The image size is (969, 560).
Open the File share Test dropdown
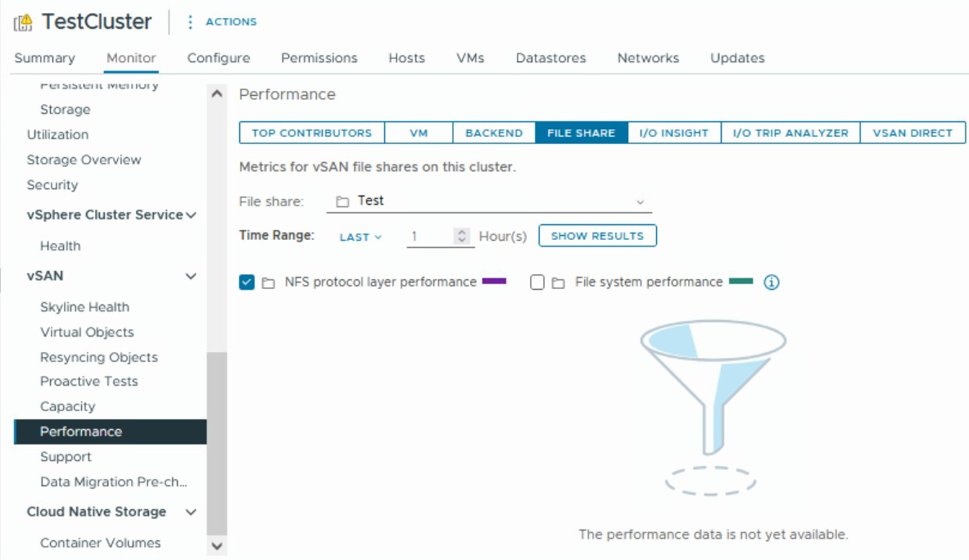[x=640, y=201]
